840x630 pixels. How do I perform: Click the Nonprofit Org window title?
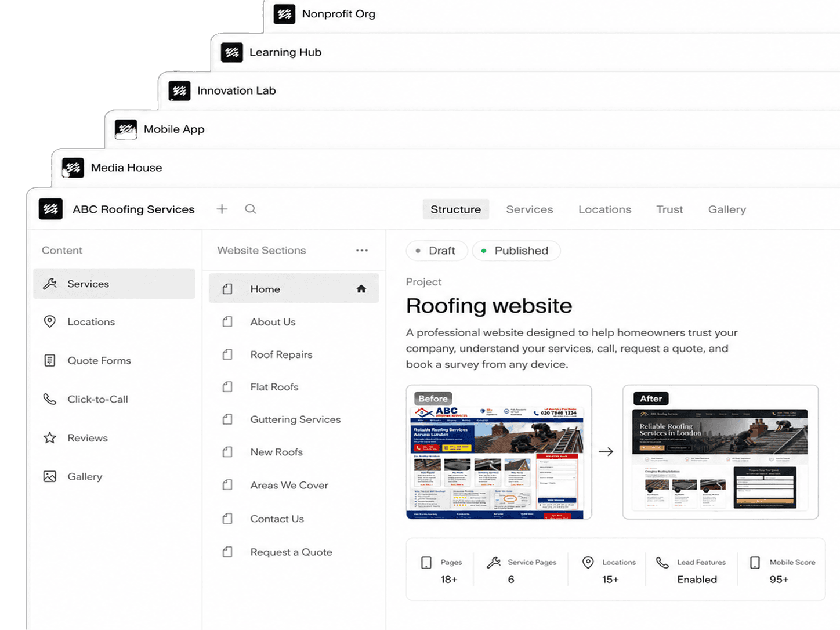(x=339, y=14)
